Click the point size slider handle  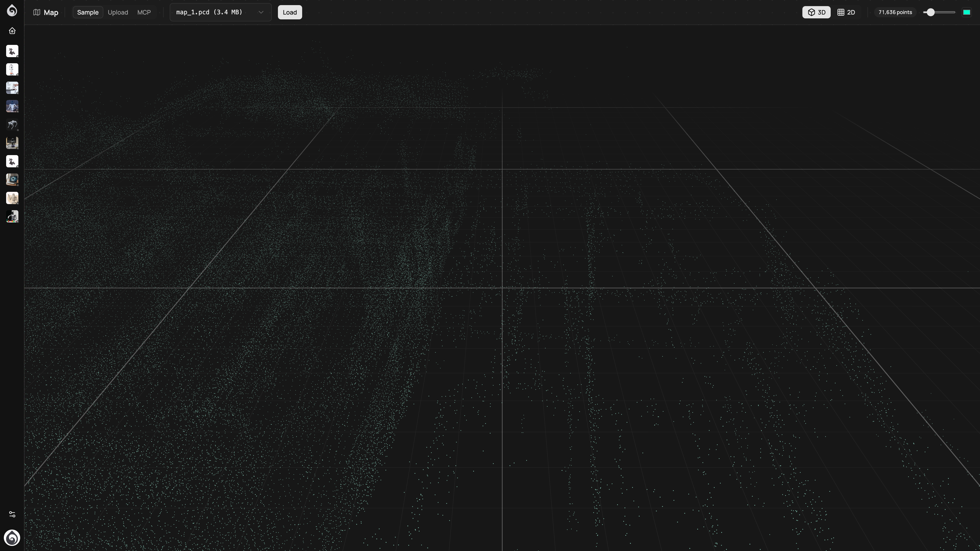coord(930,12)
